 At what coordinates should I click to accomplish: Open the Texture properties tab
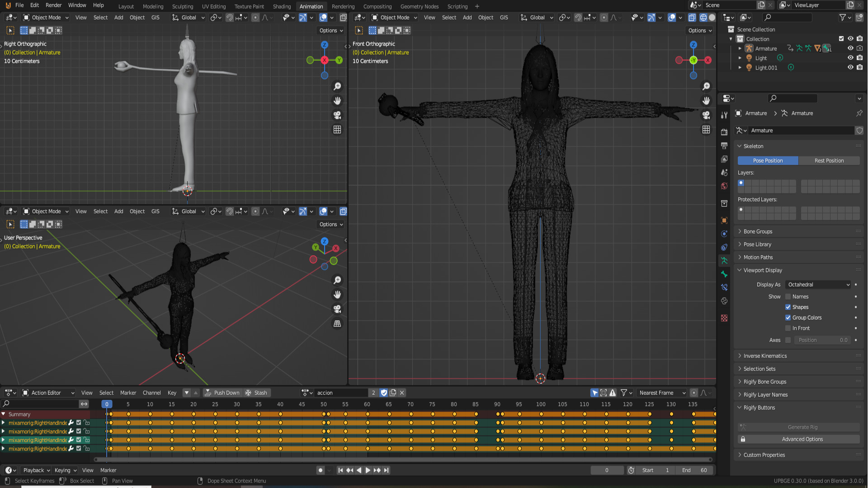point(724,318)
